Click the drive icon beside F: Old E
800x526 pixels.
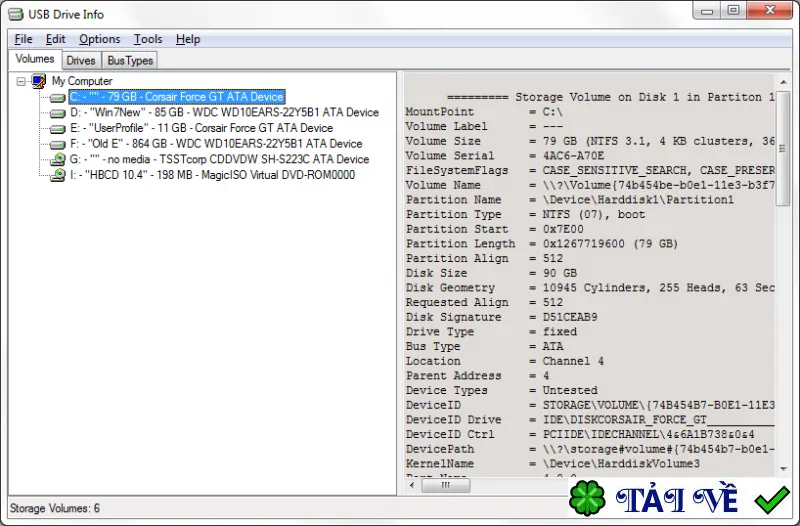[57, 144]
